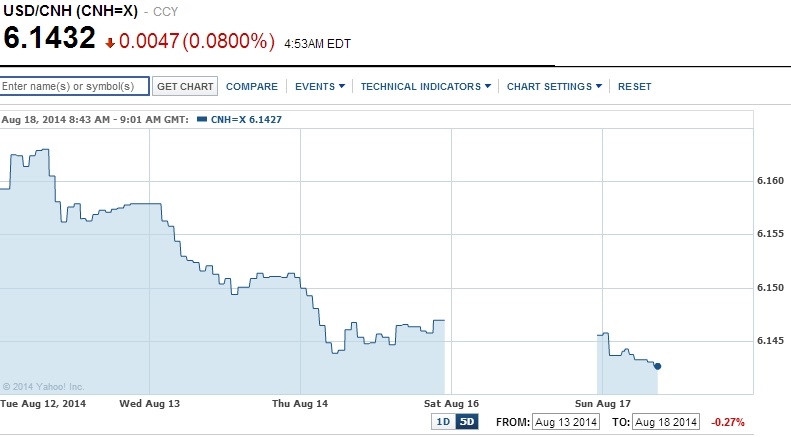The height and width of the screenshot is (437, 791).
Task: Click the current data point dot on chart
Action: (x=657, y=366)
